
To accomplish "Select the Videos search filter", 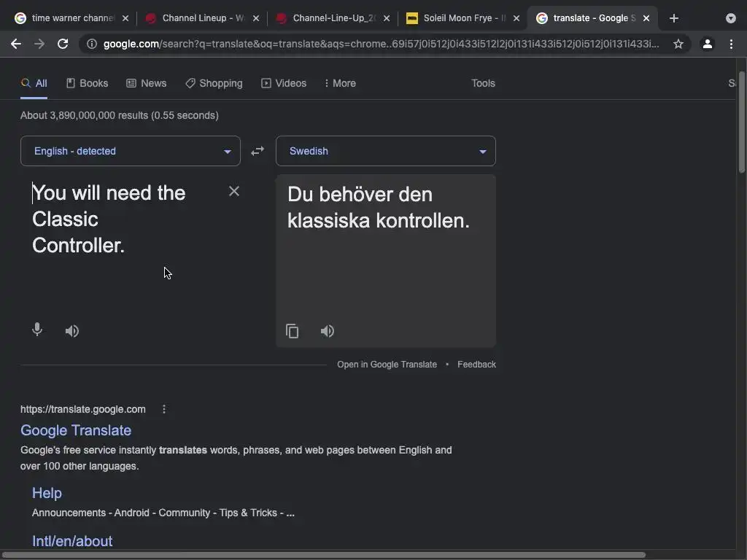I will tap(284, 83).
